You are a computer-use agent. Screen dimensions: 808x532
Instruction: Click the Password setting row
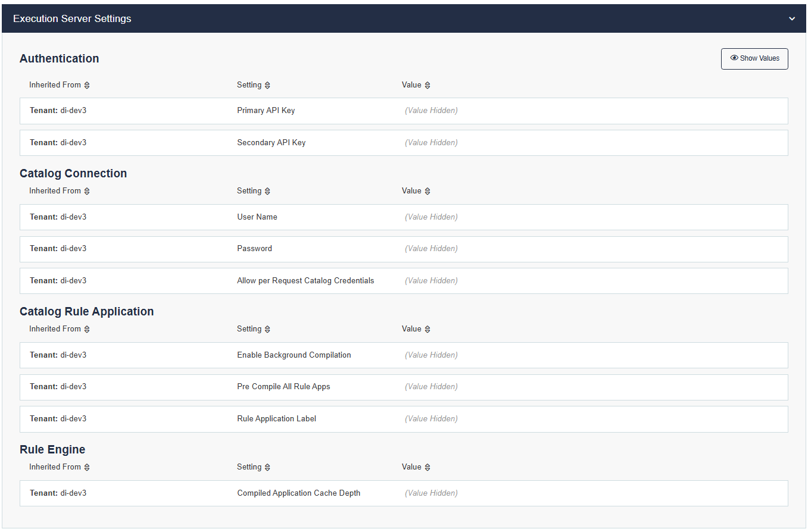click(403, 249)
